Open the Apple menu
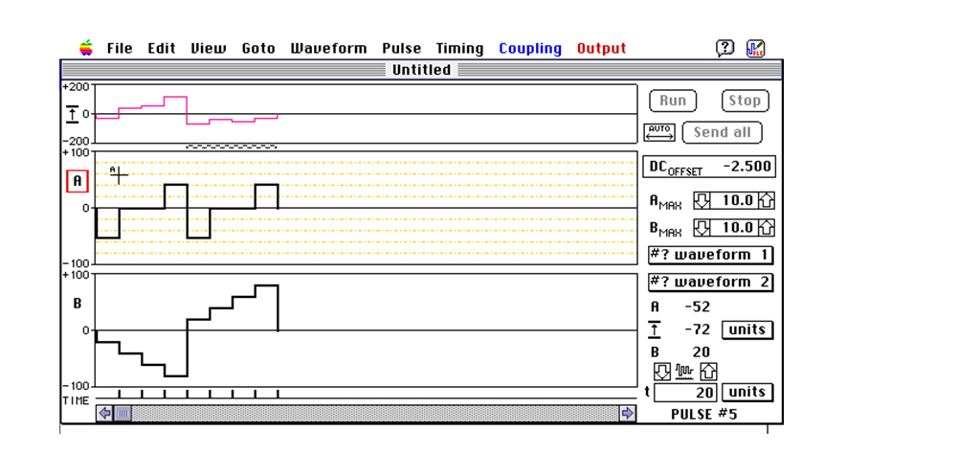This screenshot has height=476, width=980. point(86,48)
